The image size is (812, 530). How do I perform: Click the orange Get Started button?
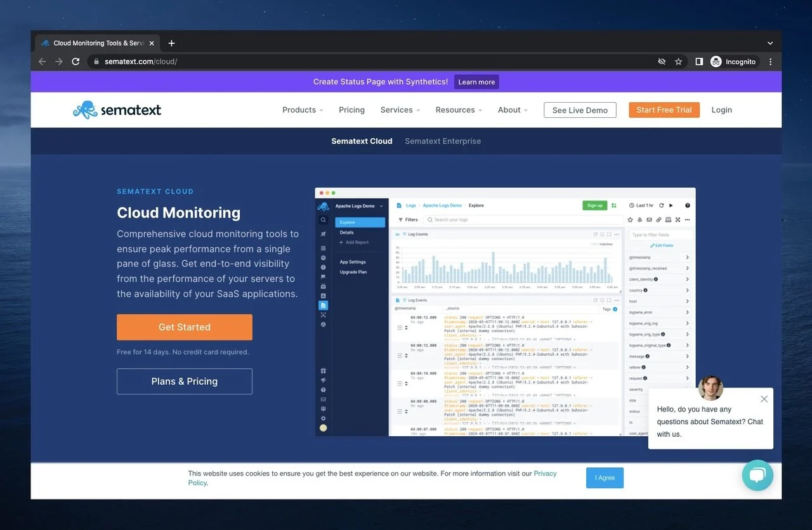[x=185, y=327]
